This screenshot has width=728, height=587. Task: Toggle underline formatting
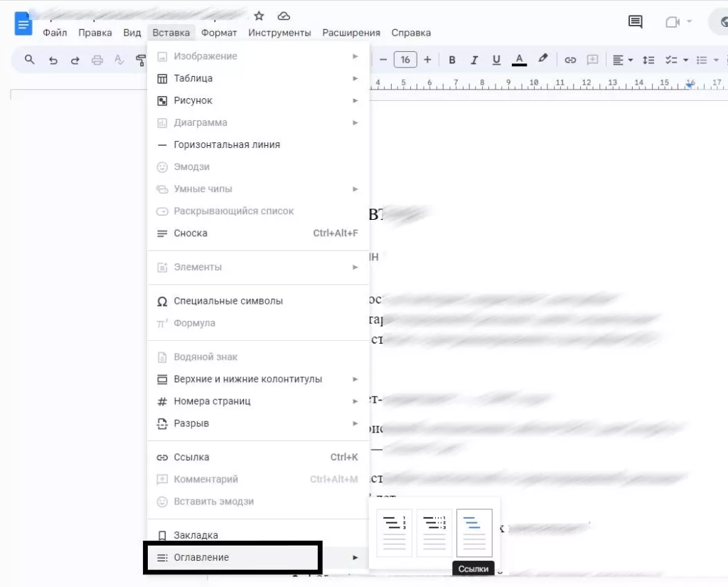tap(496, 60)
